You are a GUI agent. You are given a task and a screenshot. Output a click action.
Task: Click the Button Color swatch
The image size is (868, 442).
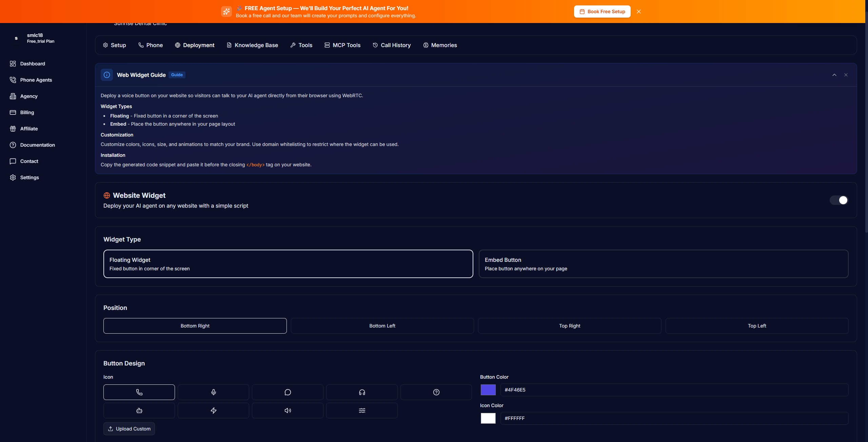click(x=488, y=390)
